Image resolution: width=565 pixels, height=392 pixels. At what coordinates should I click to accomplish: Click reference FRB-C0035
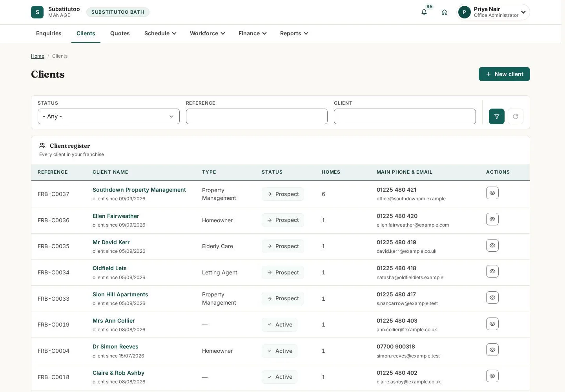pos(53,246)
